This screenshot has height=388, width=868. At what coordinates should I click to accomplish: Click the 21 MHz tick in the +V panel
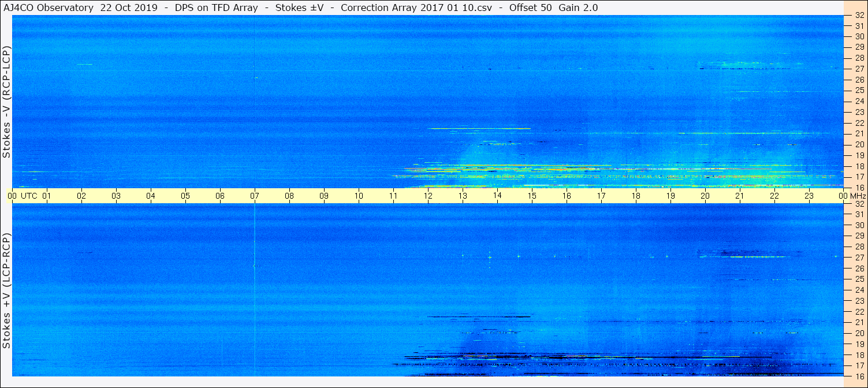tap(859, 322)
